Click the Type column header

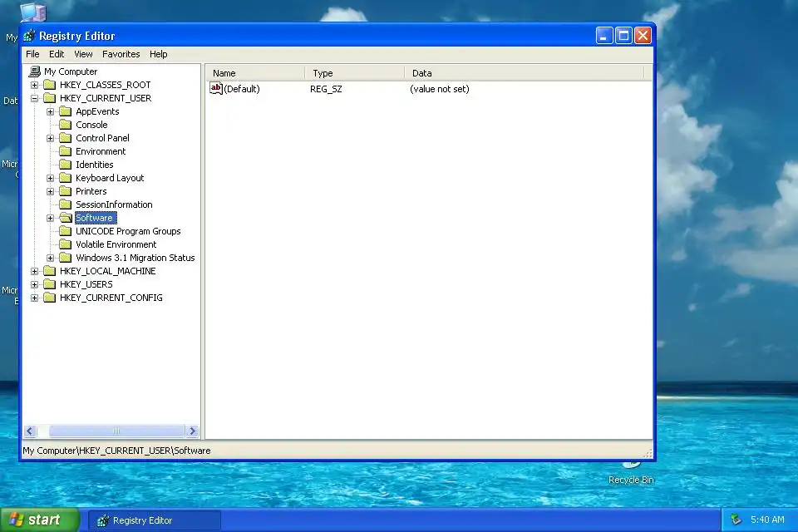coord(354,73)
